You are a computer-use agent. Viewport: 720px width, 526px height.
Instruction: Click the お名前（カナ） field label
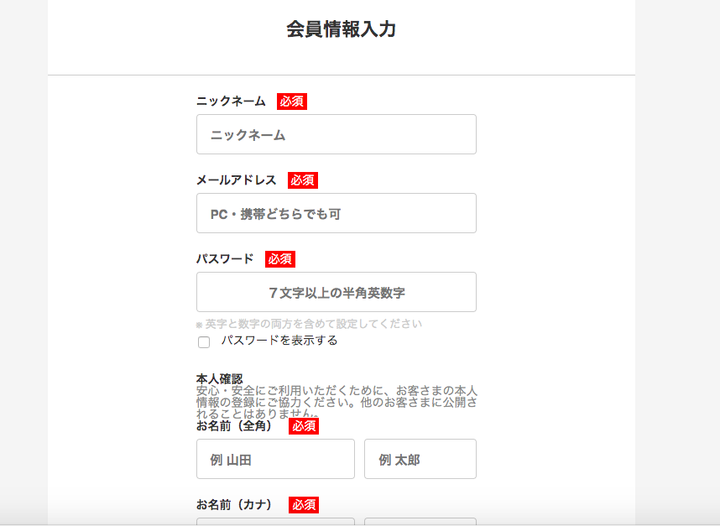(x=236, y=505)
